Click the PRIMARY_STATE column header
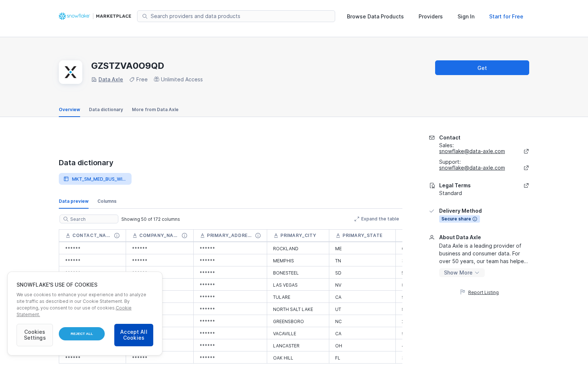The image size is (588, 368). 362,236
